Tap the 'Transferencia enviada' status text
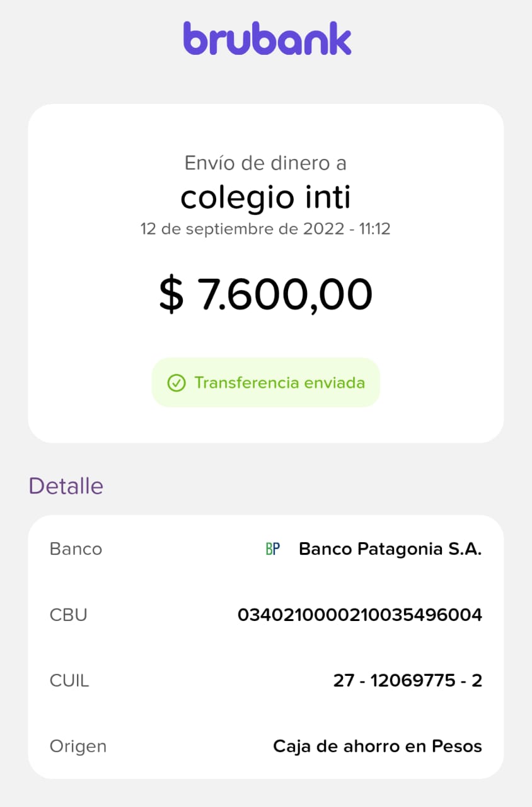Image resolution: width=532 pixels, height=807 pixels. (279, 383)
